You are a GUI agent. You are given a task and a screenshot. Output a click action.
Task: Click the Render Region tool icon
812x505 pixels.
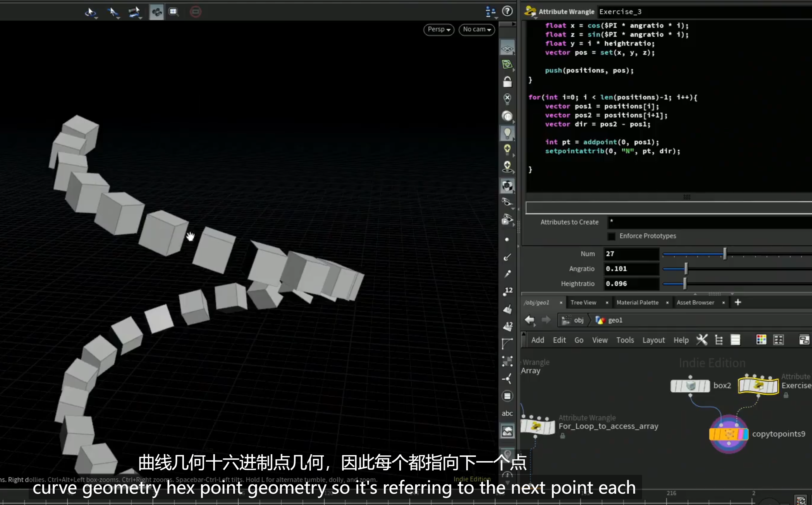[x=174, y=12]
